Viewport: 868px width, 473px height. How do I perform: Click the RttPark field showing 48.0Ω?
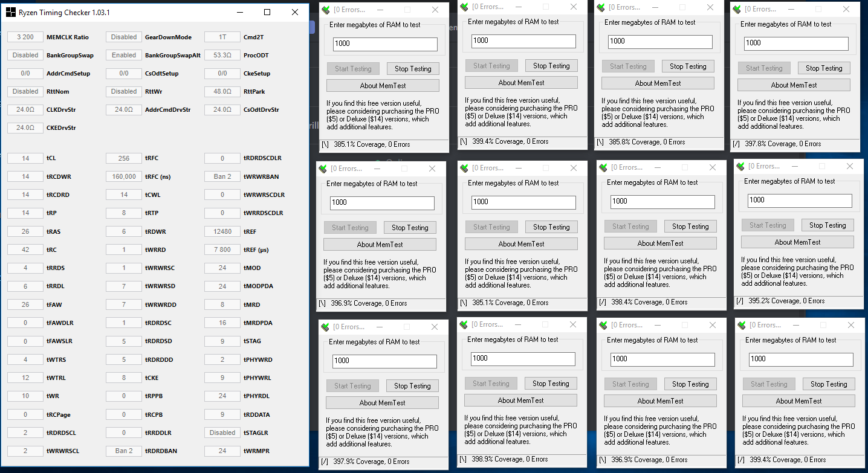pyautogui.click(x=222, y=91)
